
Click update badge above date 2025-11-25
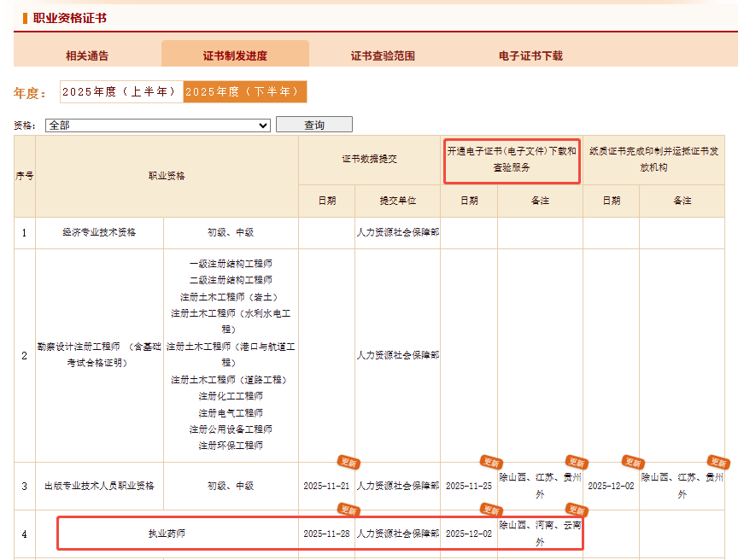[x=490, y=462]
